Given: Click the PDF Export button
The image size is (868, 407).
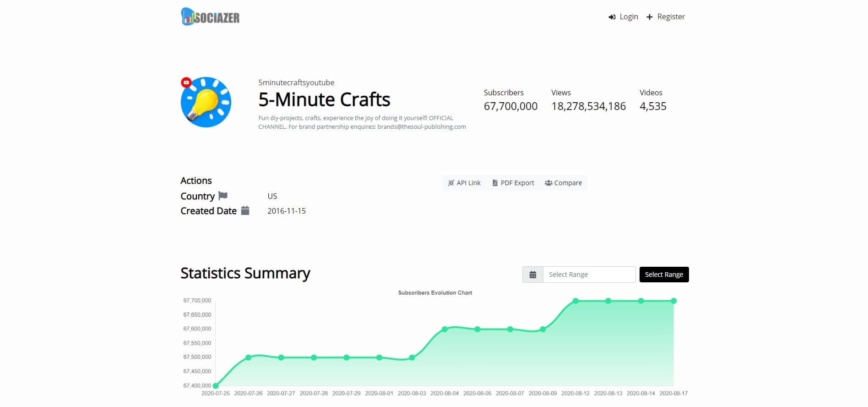Looking at the screenshot, I should click(513, 183).
